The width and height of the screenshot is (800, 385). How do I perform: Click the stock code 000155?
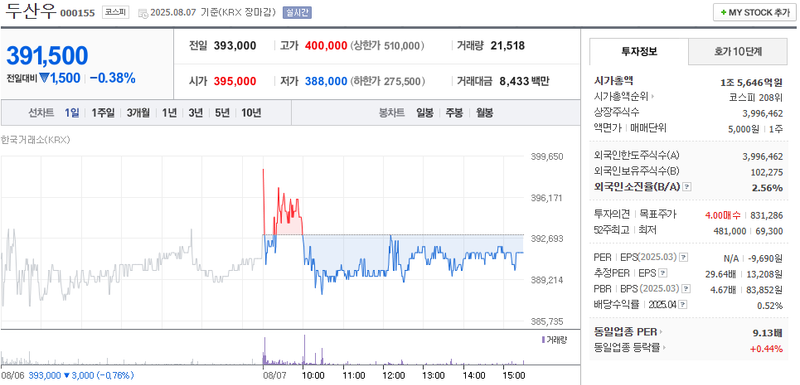pyautogui.click(x=78, y=13)
